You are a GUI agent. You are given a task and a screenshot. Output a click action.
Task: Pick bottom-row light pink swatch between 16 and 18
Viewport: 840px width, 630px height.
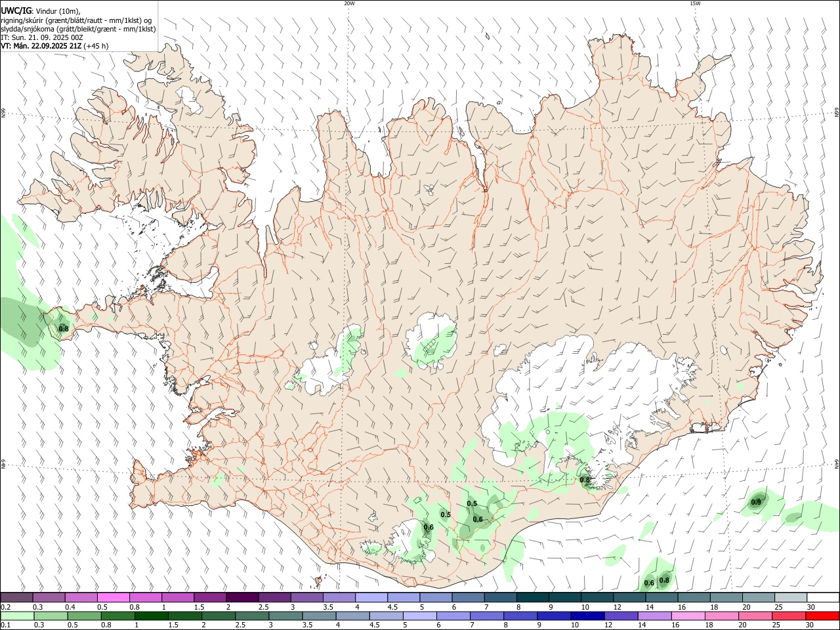[x=688, y=616]
